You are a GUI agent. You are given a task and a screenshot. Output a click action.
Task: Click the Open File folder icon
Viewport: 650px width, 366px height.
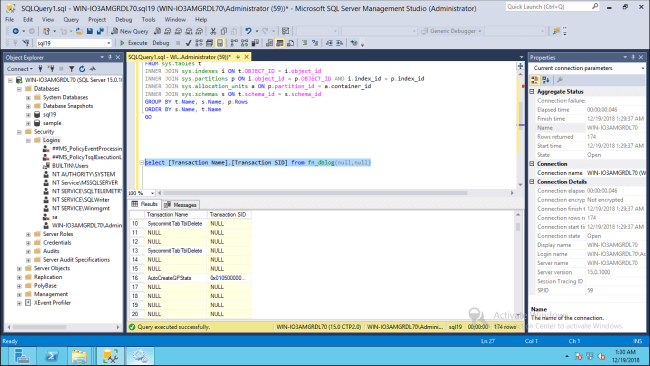[x=79, y=31]
